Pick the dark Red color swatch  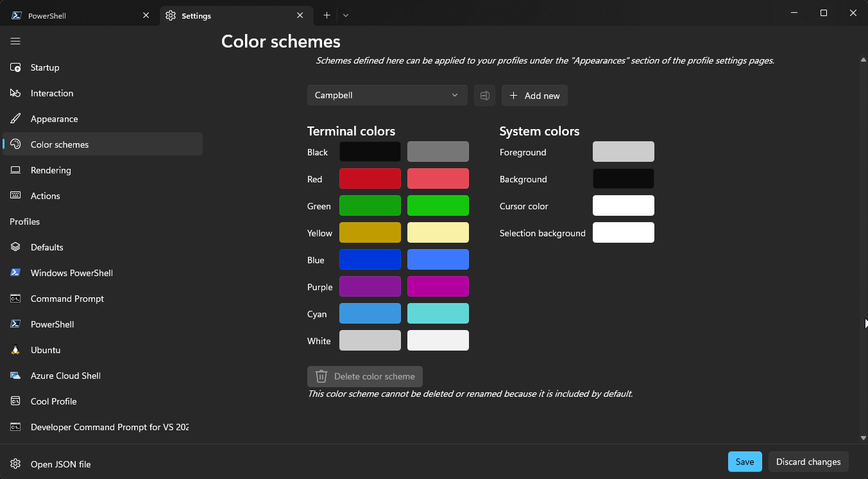[x=370, y=179]
